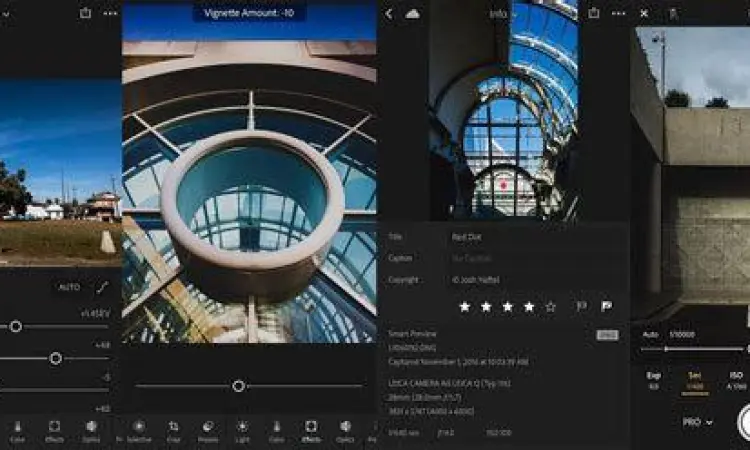Select the Optics tool in the vignette screen toolbar
The image size is (750, 450).
[x=345, y=431]
